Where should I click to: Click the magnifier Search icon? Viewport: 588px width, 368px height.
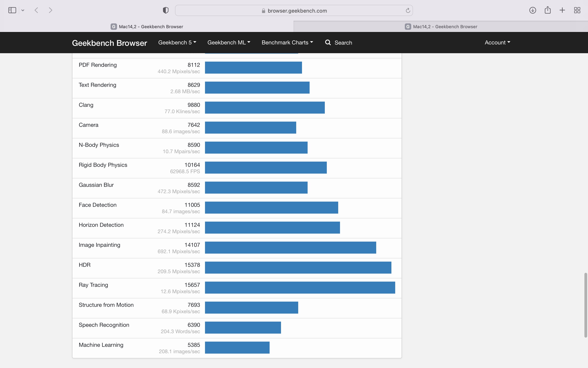328,43
